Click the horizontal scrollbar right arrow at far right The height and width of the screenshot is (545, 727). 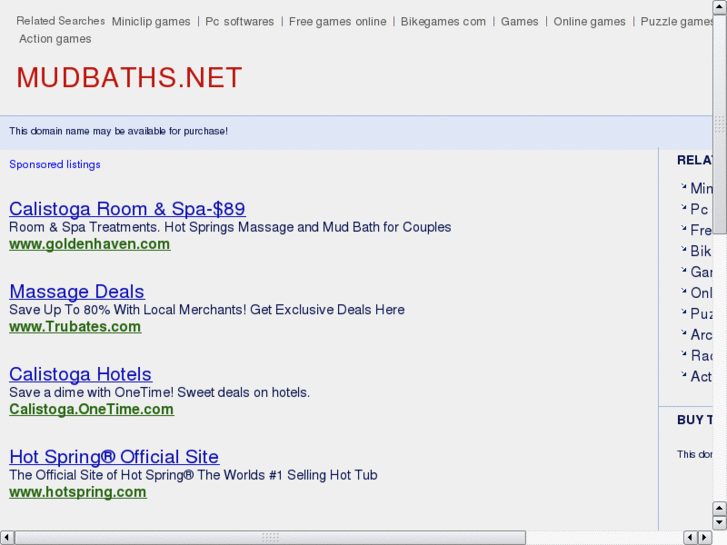(705, 538)
